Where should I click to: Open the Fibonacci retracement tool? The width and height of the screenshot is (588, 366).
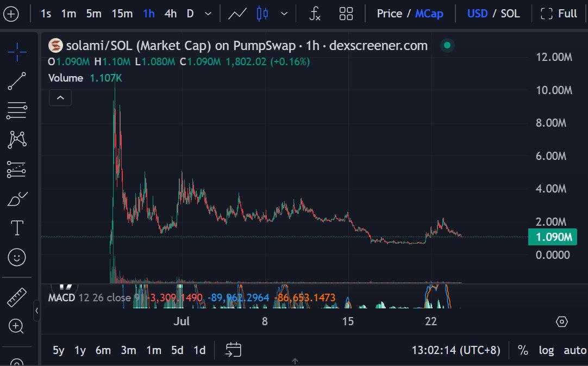pos(17,111)
